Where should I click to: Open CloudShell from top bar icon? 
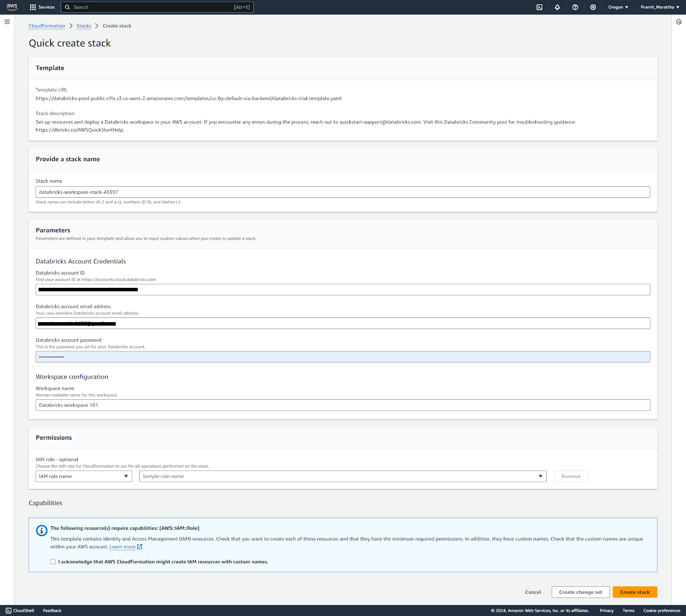[539, 7]
